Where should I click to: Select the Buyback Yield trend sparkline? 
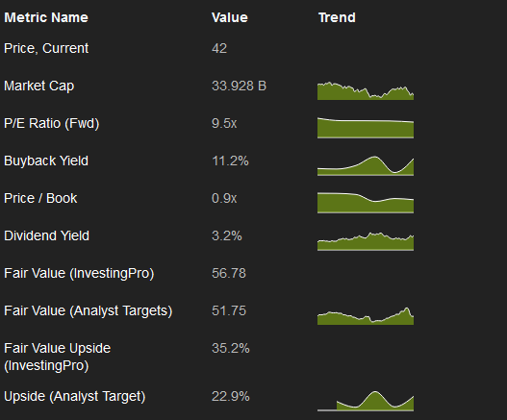366,165
